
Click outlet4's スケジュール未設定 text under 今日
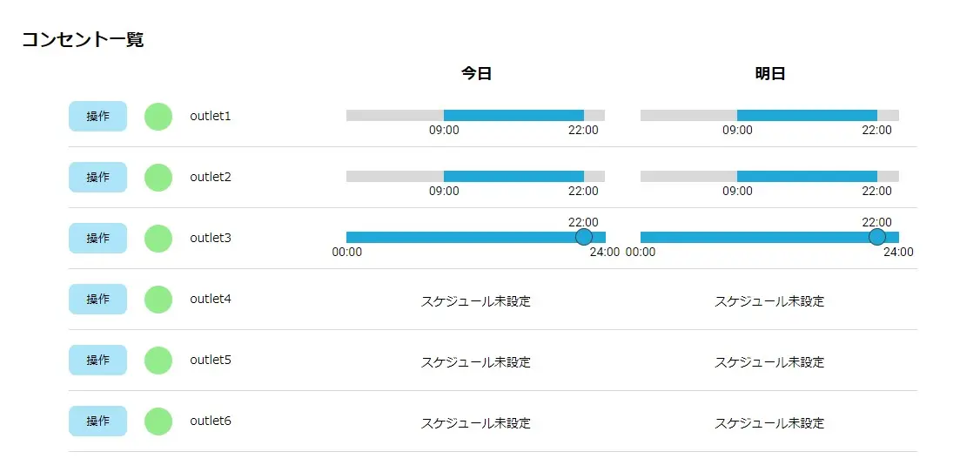click(x=475, y=301)
